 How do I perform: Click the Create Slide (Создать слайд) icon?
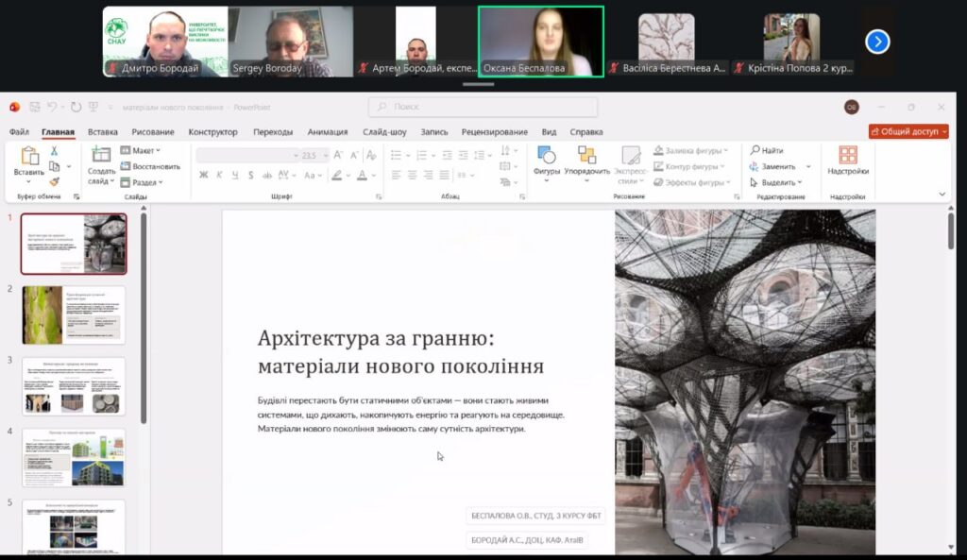[x=101, y=156]
